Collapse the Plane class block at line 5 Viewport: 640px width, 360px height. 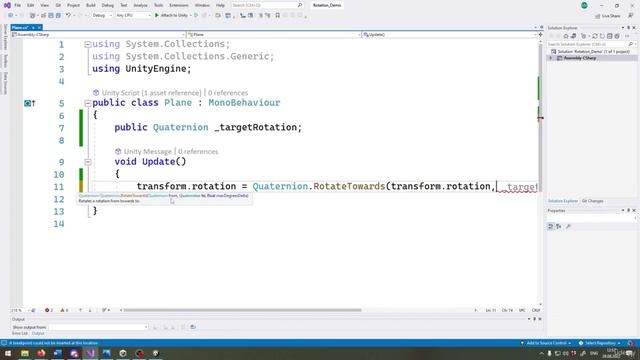pos(87,103)
